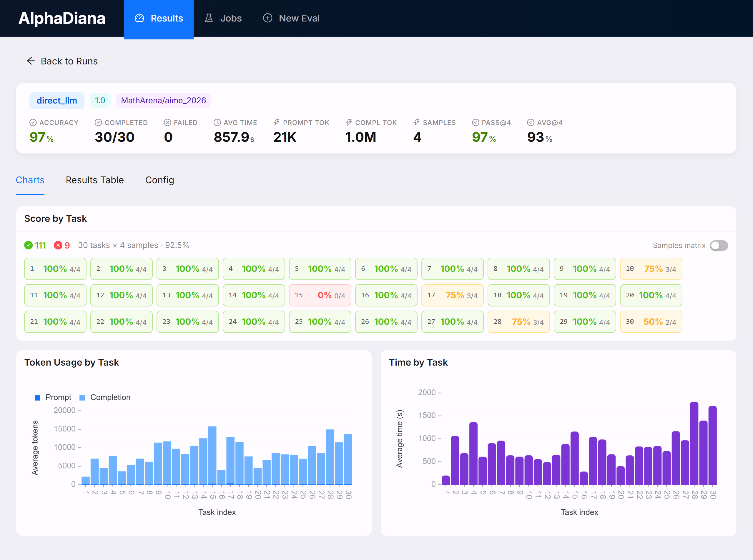Select task 20 score card
The width and height of the screenshot is (753, 560).
click(x=651, y=295)
